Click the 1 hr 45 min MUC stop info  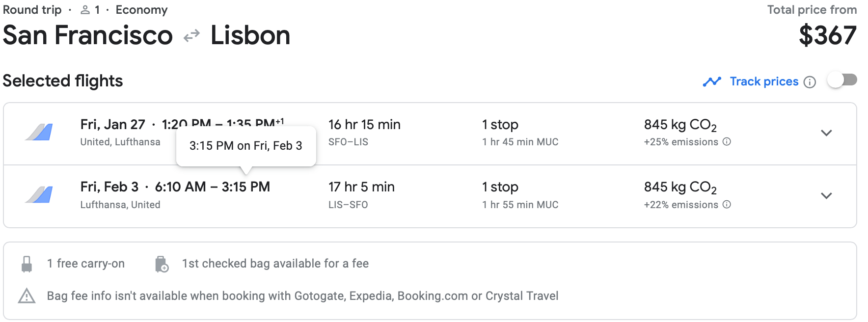coord(520,142)
